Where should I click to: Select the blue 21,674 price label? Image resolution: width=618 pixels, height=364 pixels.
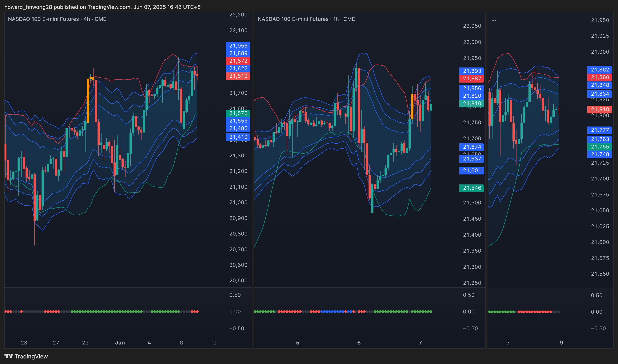(471, 147)
